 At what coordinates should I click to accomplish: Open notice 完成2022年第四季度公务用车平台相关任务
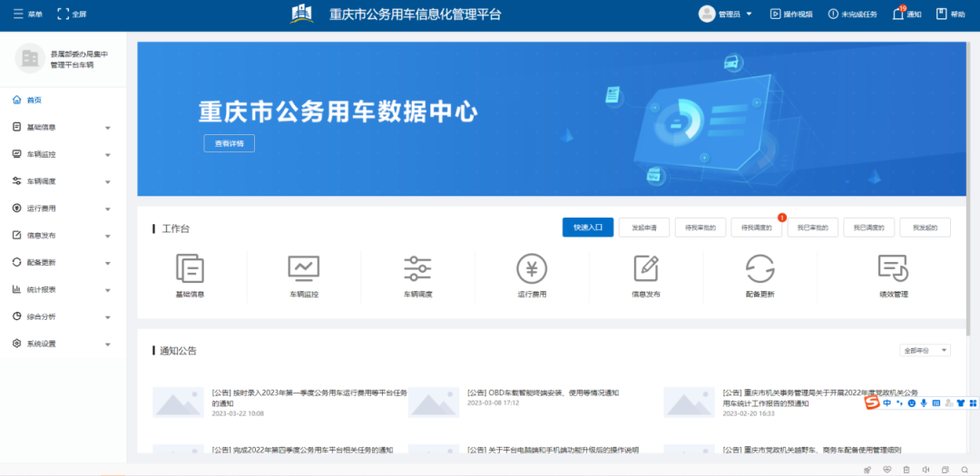coord(302,450)
